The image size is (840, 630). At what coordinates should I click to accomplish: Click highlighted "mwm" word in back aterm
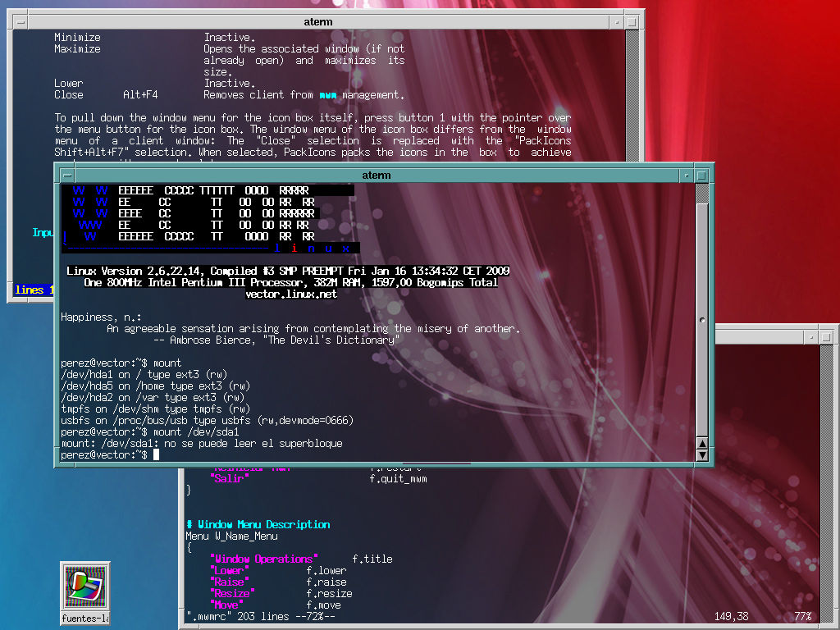click(328, 95)
